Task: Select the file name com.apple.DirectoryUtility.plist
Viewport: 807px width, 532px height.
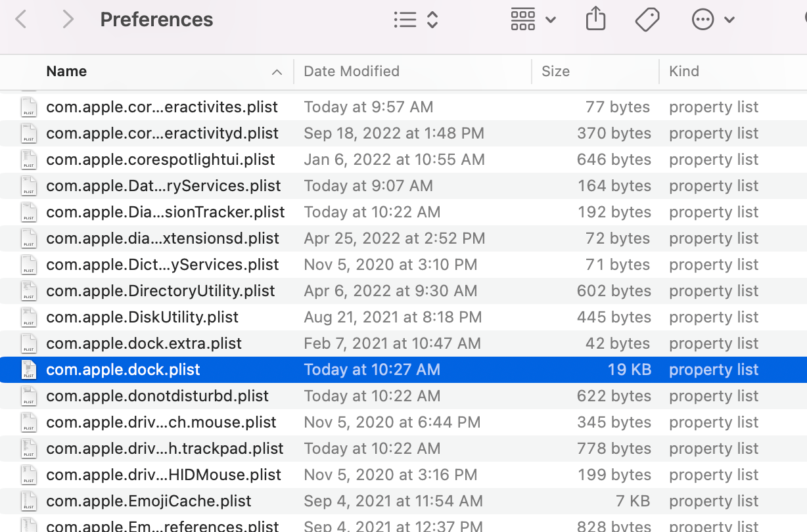Action: 160,291
